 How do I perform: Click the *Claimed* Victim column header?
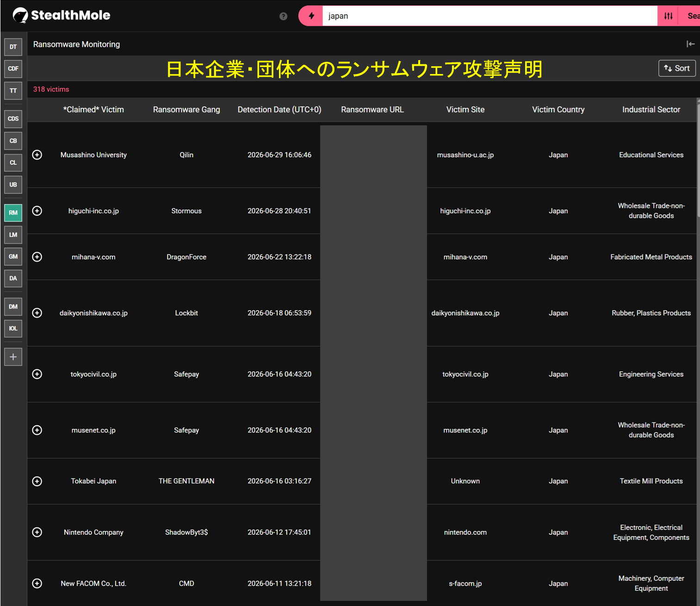click(x=93, y=110)
